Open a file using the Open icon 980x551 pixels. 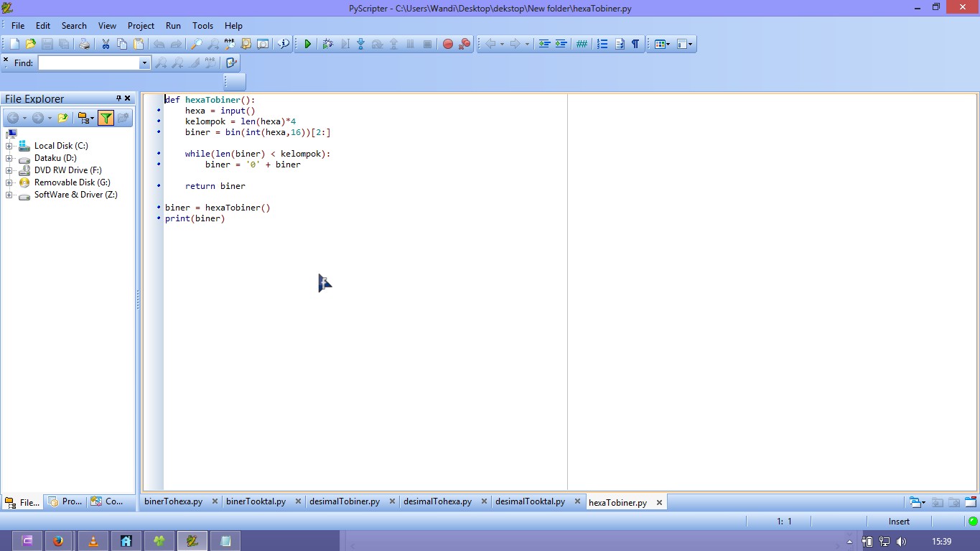coord(29,44)
